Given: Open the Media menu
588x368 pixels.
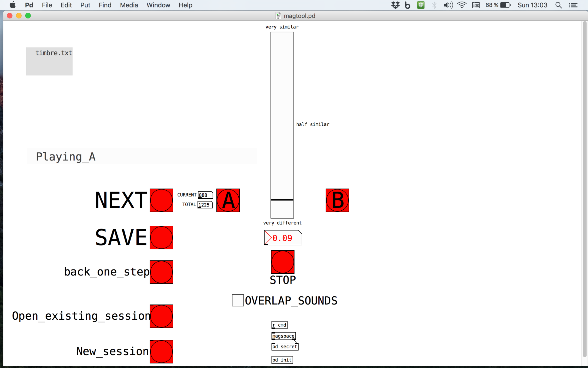Looking at the screenshot, I should 129,5.
